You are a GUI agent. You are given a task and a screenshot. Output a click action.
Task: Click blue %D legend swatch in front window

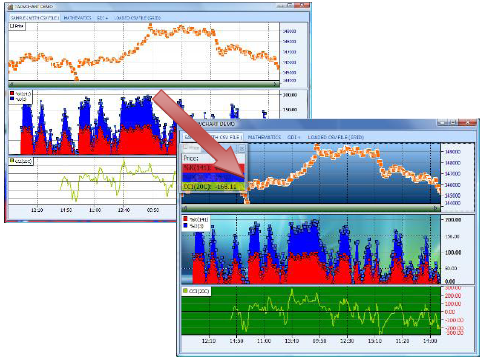tap(186, 226)
